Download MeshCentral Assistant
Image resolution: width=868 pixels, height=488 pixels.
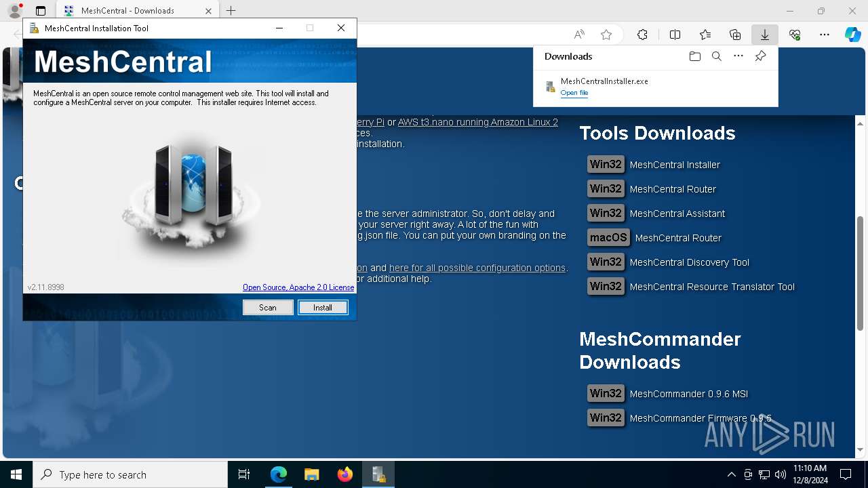[x=677, y=213]
